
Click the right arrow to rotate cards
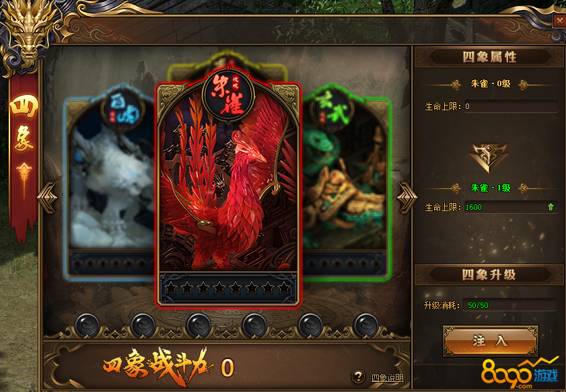pyautogui.click(x=407, y=197)
